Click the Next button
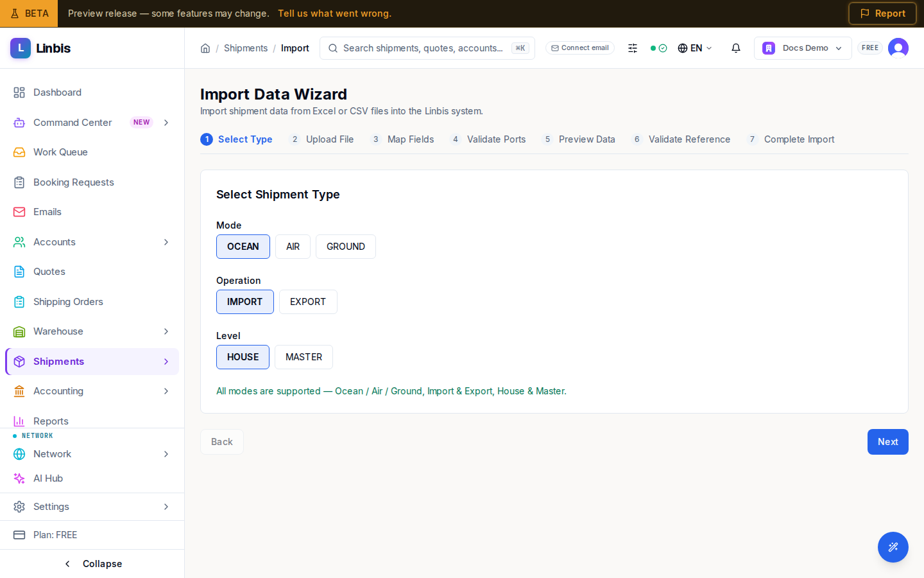The width and height of the screenshot is (924, 578). tap(888, 442)
